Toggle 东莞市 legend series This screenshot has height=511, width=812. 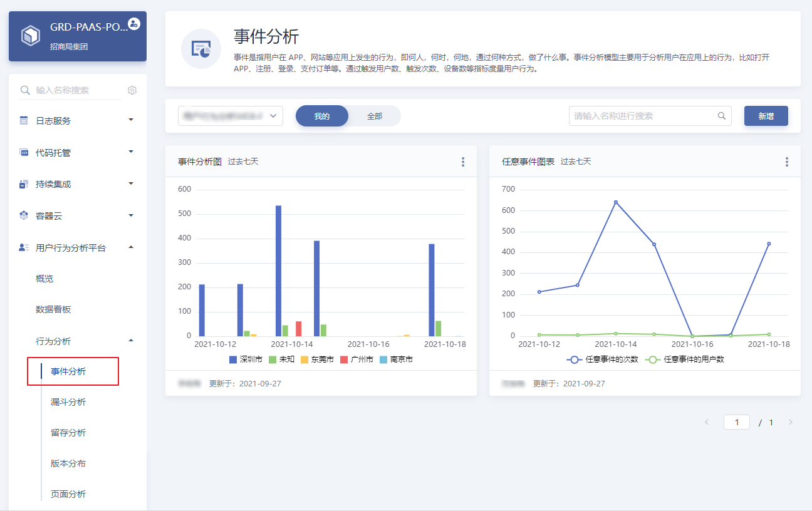(x=318, y=359)
